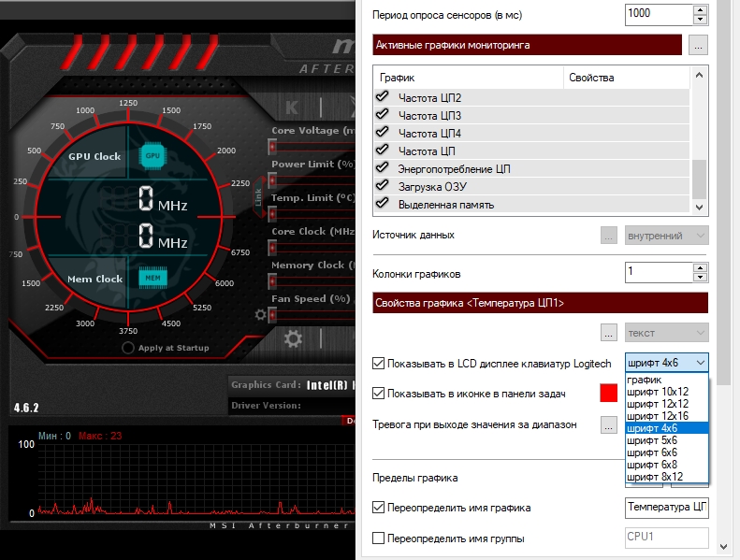Click the Temp. Limit slider handle

coord(272,215)
